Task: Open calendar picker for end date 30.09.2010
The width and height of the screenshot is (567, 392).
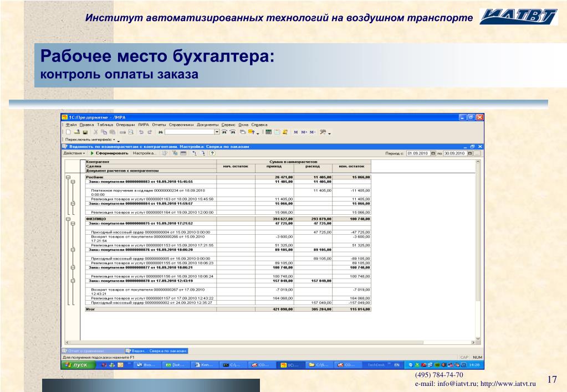Action: (x=469, y=153)
